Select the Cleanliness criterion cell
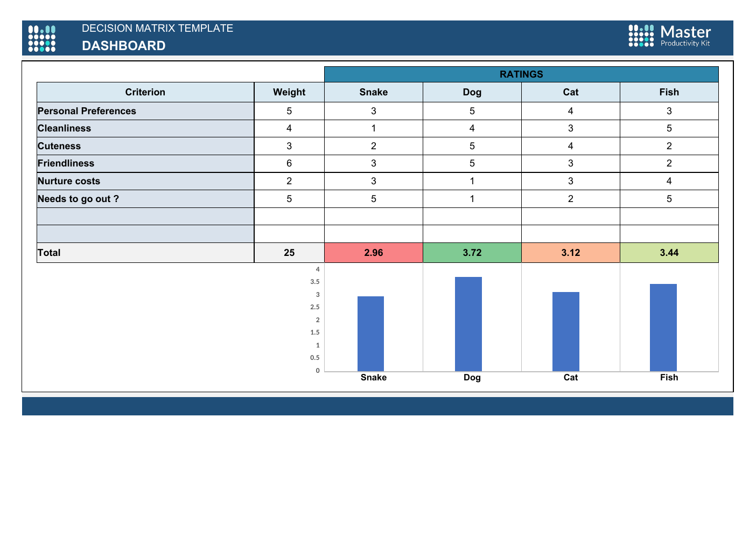This screenshot has height=535, width=756. [145, 128]
